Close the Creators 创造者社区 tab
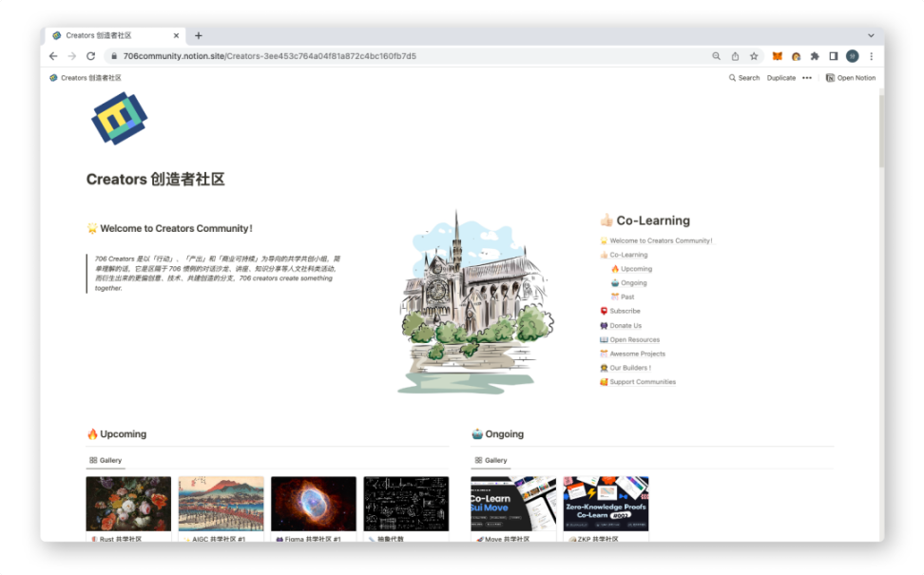The width and height of the screenshot is (924, 575). click(x=176, y=35)
